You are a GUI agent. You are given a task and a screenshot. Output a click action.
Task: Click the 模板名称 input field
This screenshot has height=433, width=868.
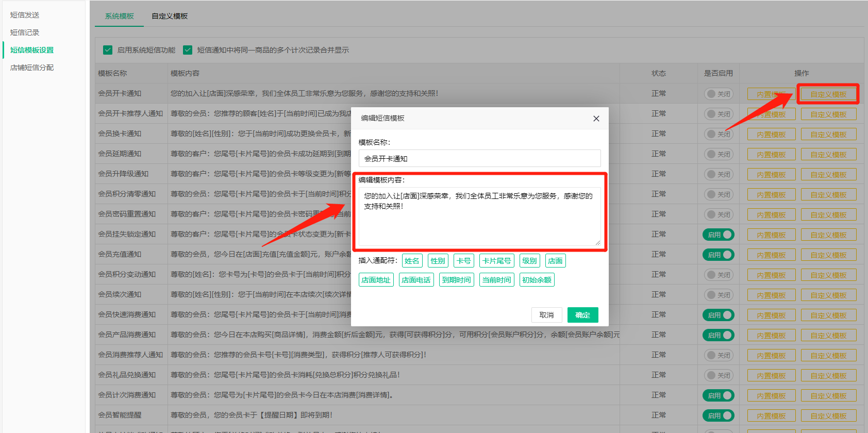click(x=479, y=159)
